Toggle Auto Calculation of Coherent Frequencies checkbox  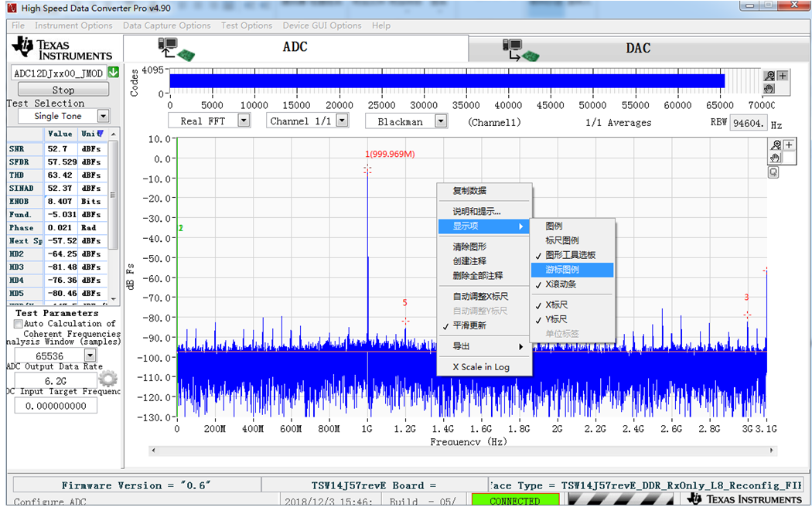coord(18,324)
